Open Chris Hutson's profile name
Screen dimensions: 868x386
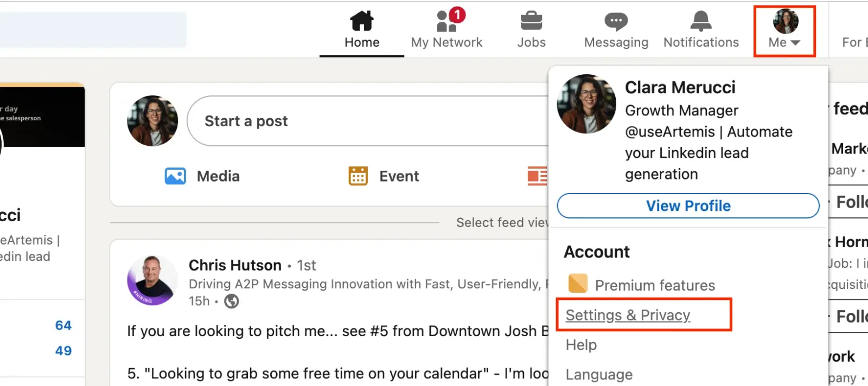(235, 265)
